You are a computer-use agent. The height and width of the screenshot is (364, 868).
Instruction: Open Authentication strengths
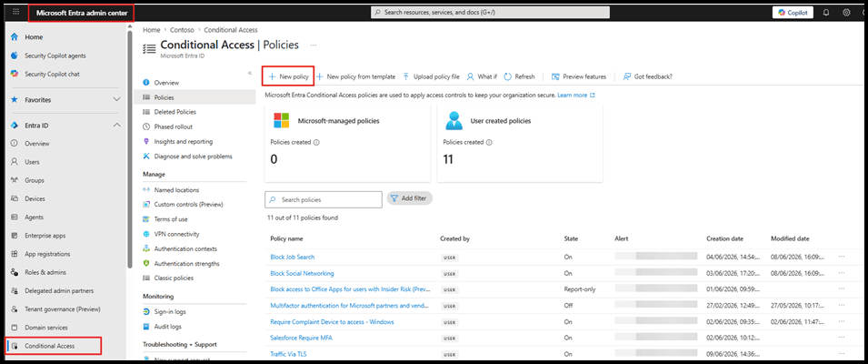coord(186,264)
